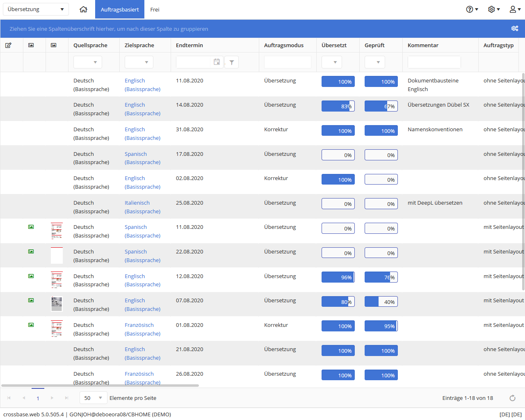Sort by the Zielsprache column header
The image size is (525, 420).
[139, 45]
